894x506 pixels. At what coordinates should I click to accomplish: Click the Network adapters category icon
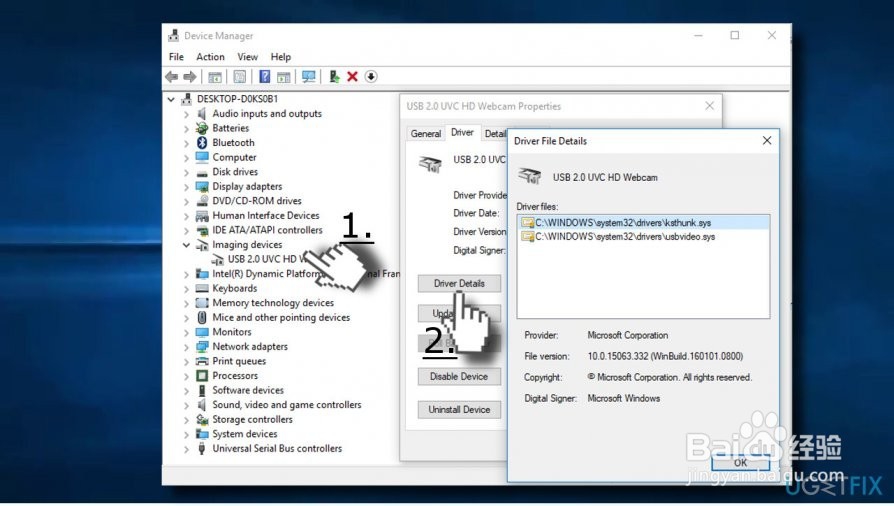pyautogui.click(x=202, y=346)
